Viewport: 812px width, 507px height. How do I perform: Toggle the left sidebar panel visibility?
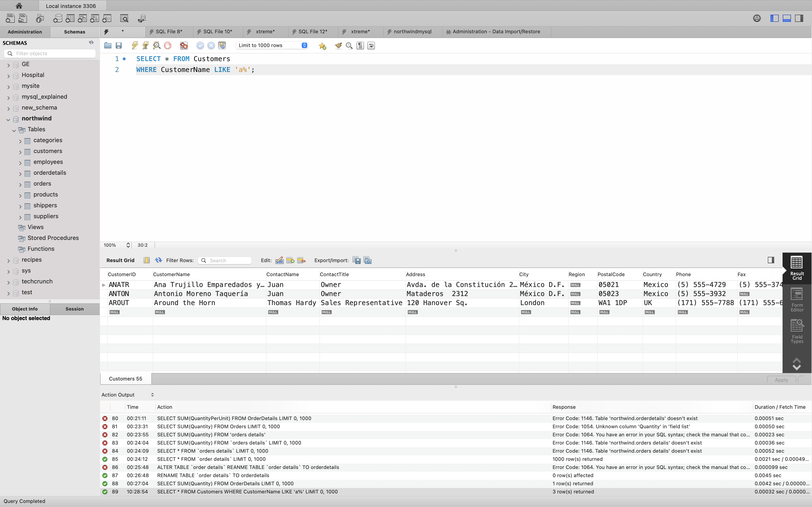pyautogui.click(x=774, y=18)
